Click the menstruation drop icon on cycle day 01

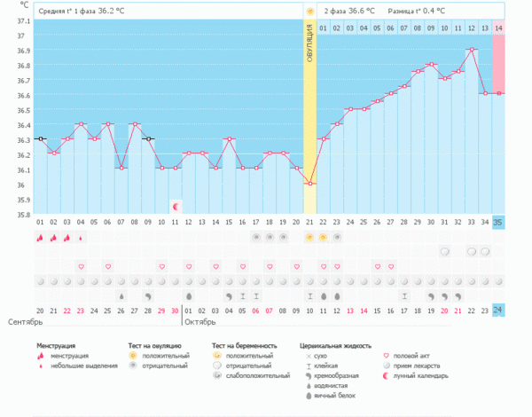pos(40,238)
